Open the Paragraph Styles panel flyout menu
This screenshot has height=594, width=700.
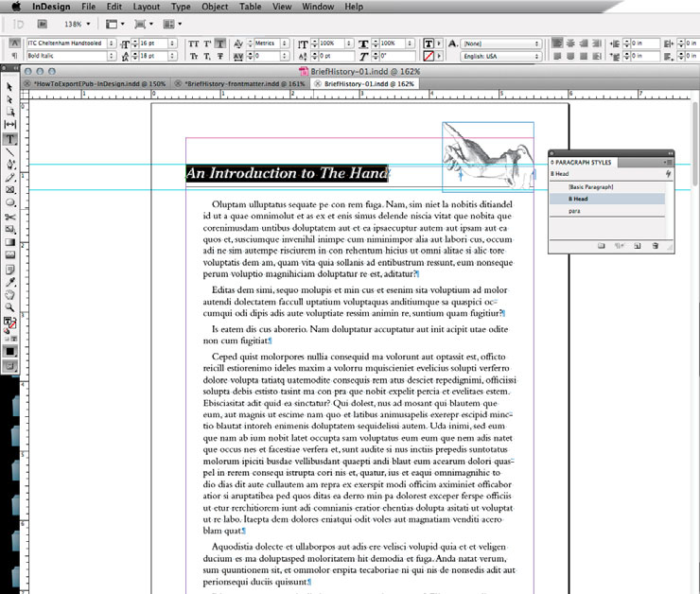pyautogui.click(x=668, y=163)
